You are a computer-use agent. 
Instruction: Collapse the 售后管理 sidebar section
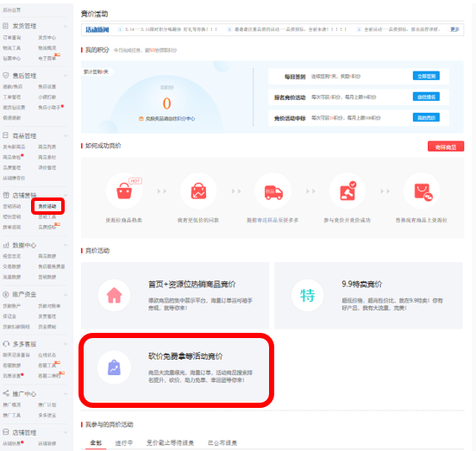[66, 76]
